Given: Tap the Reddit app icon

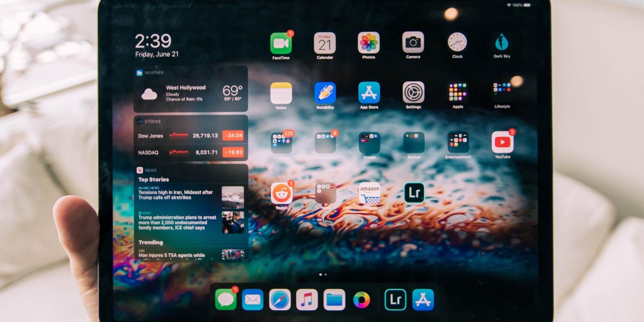Looking at the screenshot, I should (x=281, y=194).
